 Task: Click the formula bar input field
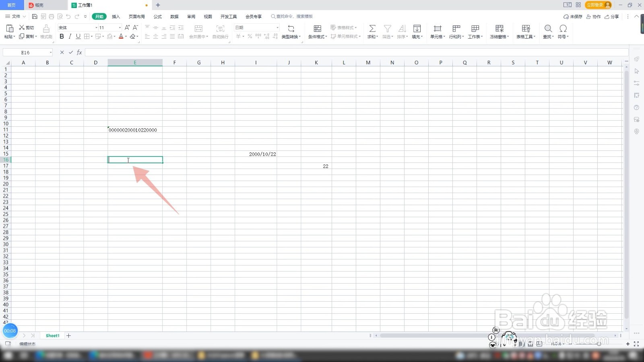356,52
